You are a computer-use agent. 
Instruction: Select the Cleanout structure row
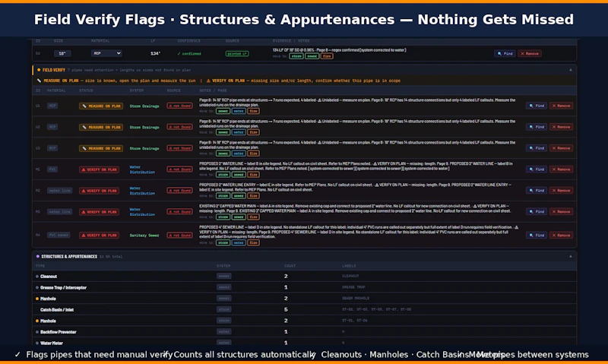pos(305,277)
